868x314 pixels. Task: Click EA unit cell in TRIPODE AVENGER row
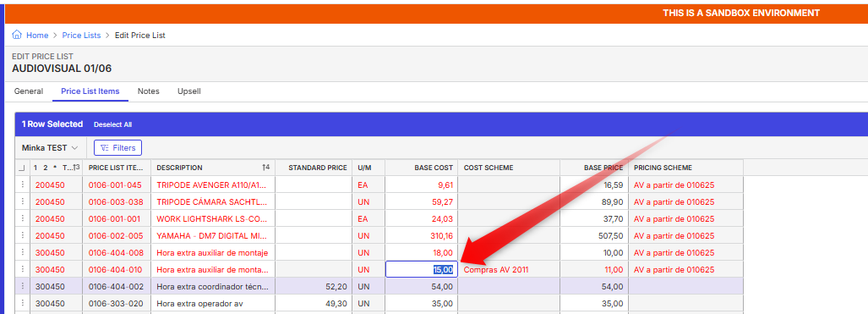(x=368, y=185)
